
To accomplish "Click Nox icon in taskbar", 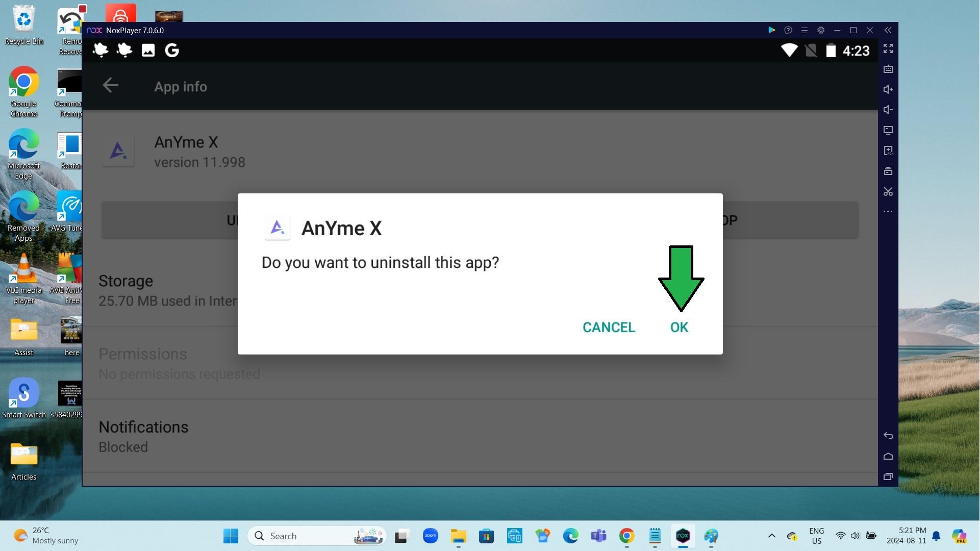I will click(x=683, y=536).
